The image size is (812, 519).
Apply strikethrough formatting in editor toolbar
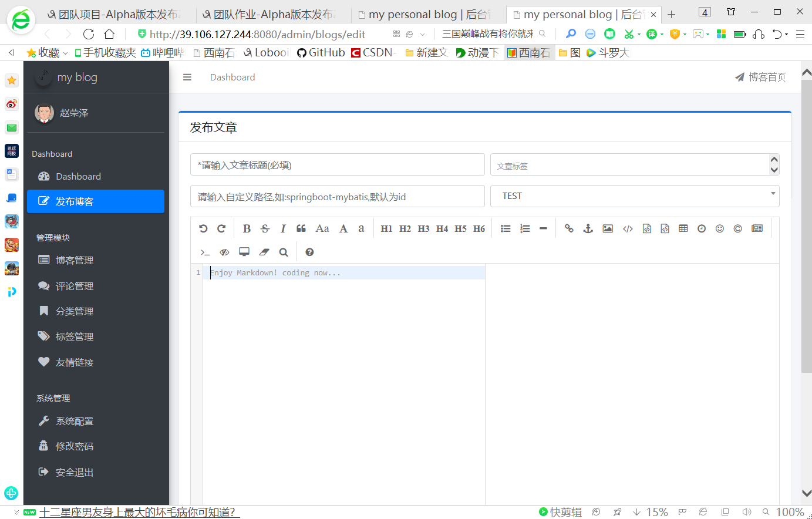pyautogui.click(x=265, y=228)
